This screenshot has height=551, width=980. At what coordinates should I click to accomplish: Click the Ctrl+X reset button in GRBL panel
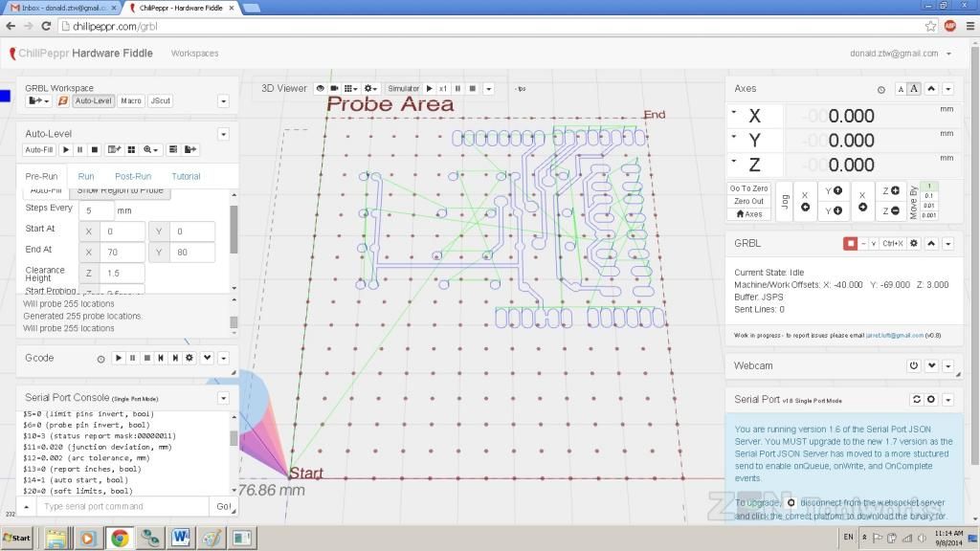pyautogui.click(x=893, y=243)
